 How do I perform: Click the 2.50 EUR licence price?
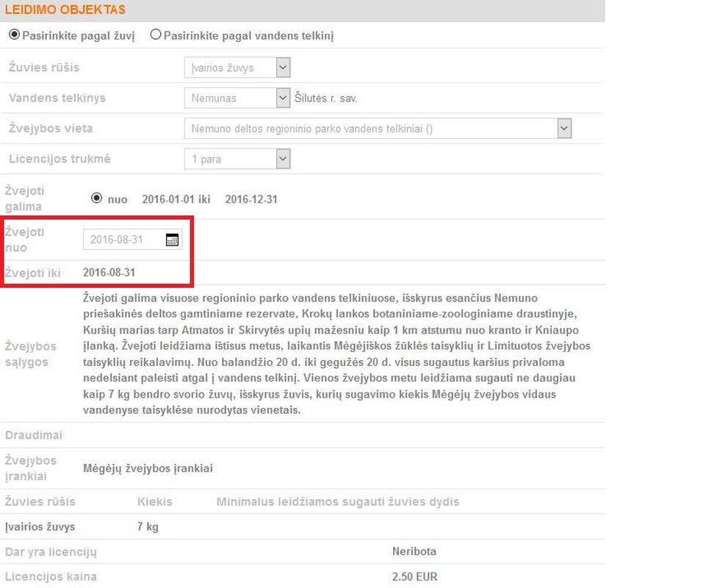[x=414, y=576]
